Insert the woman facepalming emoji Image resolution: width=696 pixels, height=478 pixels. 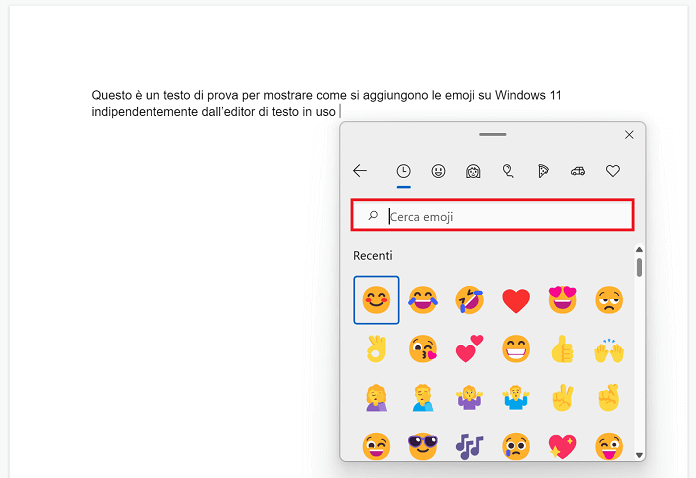click(x=376, y=398)
